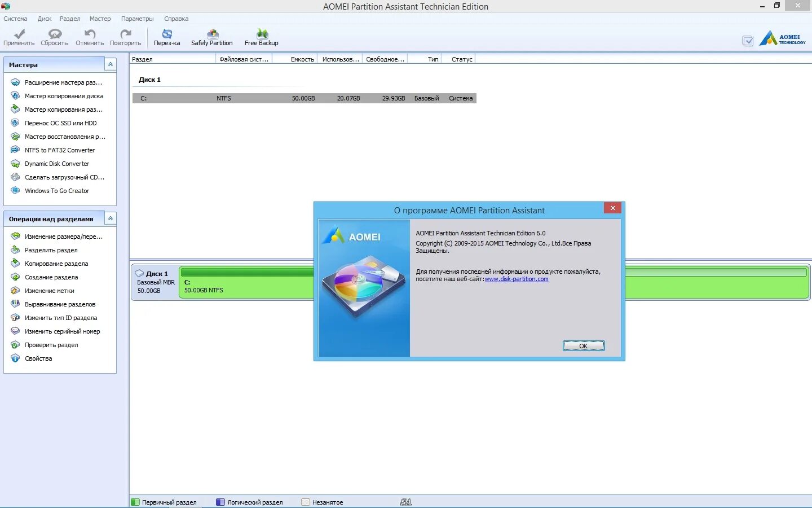
Task: Click the white Незанятое legend swatch
Action: 306,502
